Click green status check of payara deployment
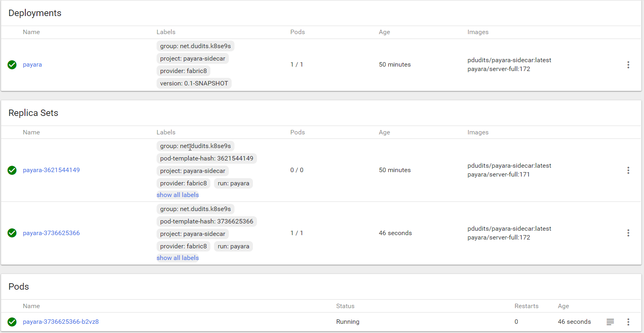This screenshot has width=644, height=333. (x=12, y=65)
